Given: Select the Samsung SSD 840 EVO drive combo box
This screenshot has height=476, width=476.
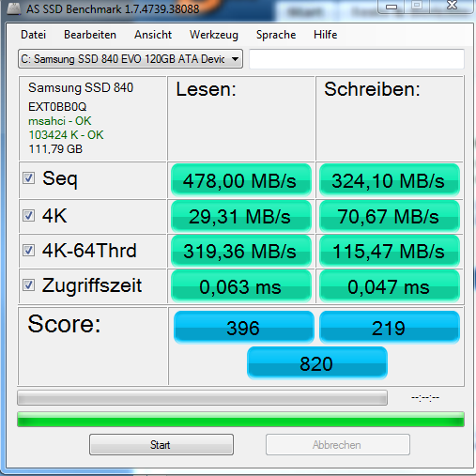Looking at the screenshot, I should click(x=131, y=59).
